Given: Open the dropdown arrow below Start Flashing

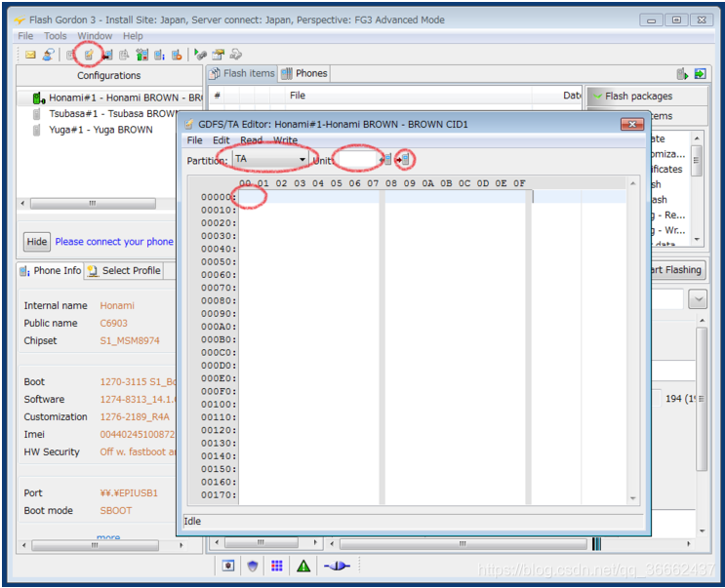Looking at the screenshot, I should 698,299.
